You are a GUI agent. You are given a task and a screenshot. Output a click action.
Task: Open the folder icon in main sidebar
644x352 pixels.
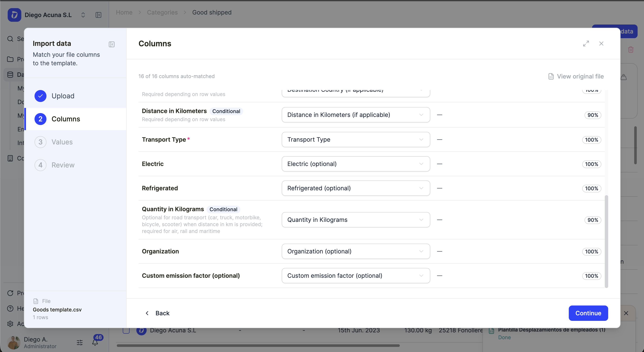tap(10, 59)
